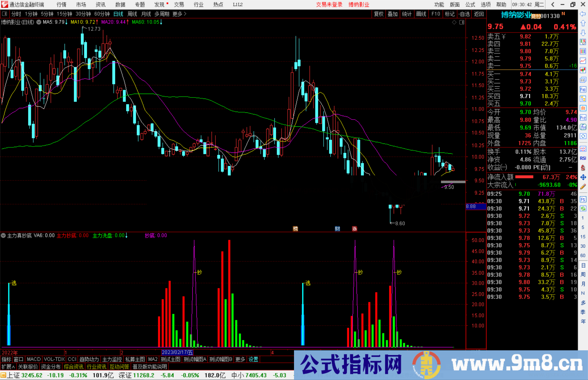Click the 返回 button on the toolbar
This screenshot has height=380, width=588.
pyautogui.click(x=480, y=14)
